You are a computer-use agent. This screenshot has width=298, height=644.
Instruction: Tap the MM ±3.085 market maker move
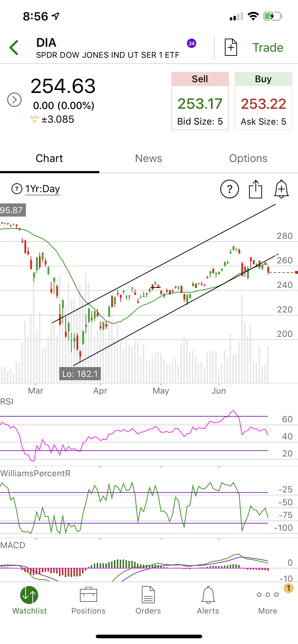(52, 119)
